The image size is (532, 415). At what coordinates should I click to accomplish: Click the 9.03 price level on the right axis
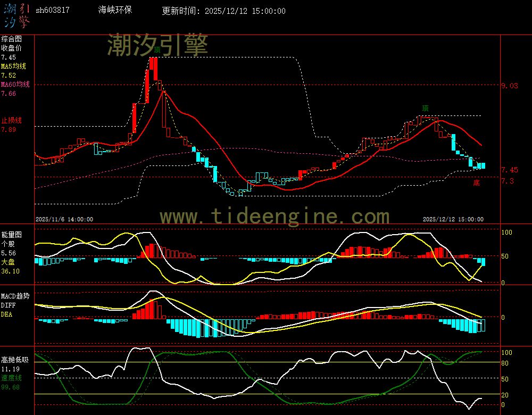point(509,85)
